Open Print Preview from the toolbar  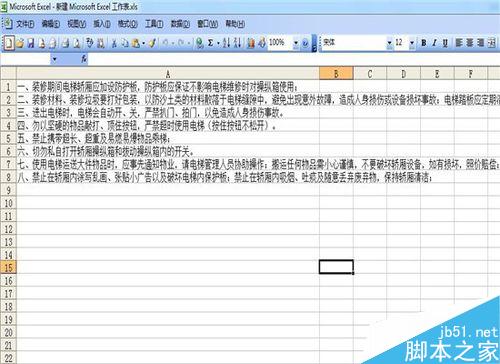[77, 43]
